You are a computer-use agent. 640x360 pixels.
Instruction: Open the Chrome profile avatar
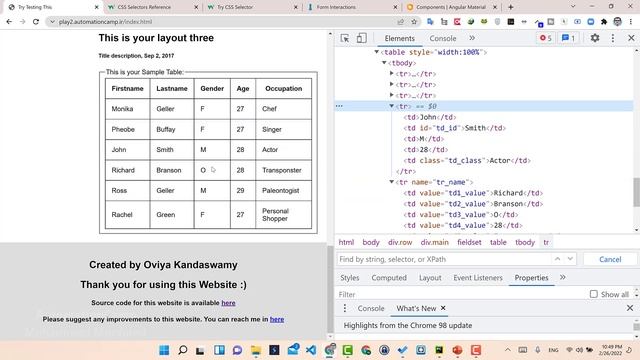tap(617, 22)
